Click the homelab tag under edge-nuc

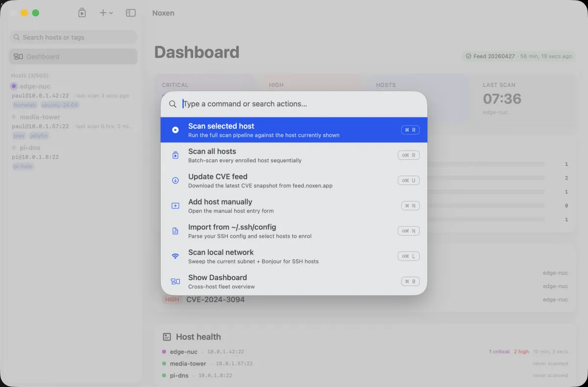tap(24, 104)
